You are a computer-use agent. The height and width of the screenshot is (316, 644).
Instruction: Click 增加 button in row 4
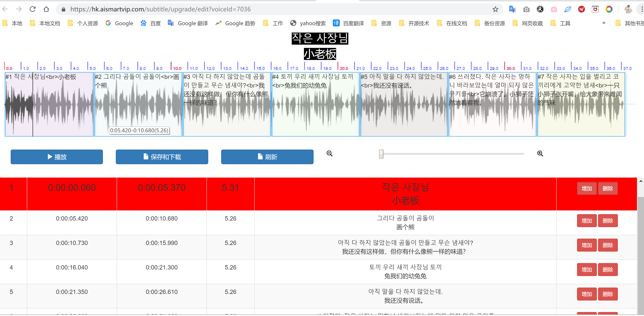(x=587, y=270)
